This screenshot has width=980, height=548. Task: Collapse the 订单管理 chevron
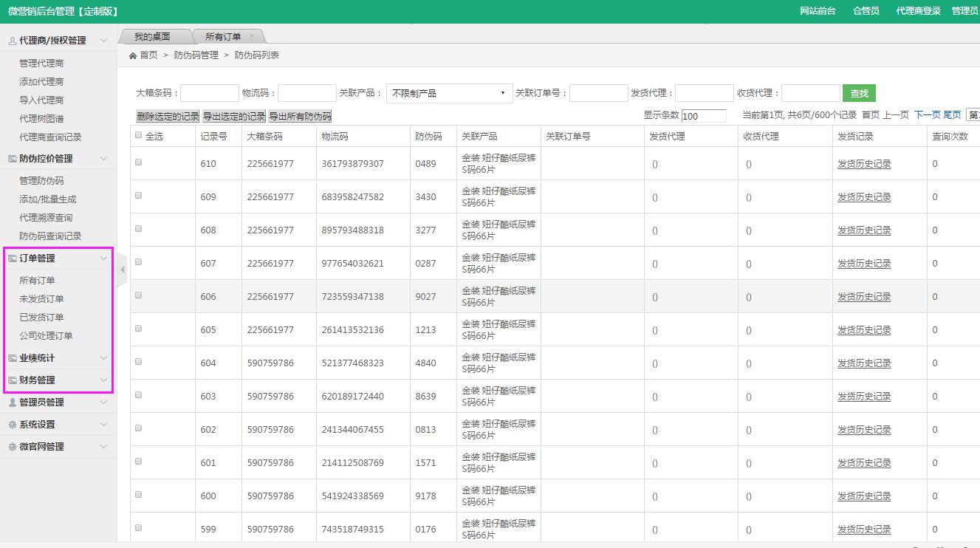[103, 258]
